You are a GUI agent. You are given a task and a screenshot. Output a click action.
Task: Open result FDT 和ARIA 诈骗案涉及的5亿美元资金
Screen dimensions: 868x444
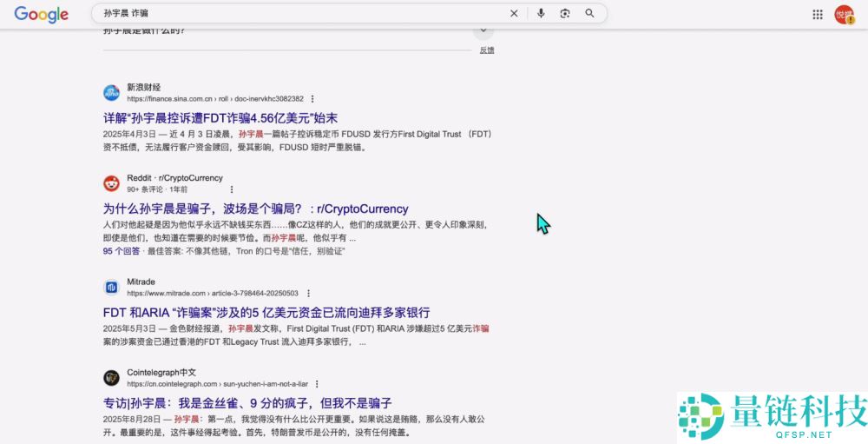tap(266, 313)
